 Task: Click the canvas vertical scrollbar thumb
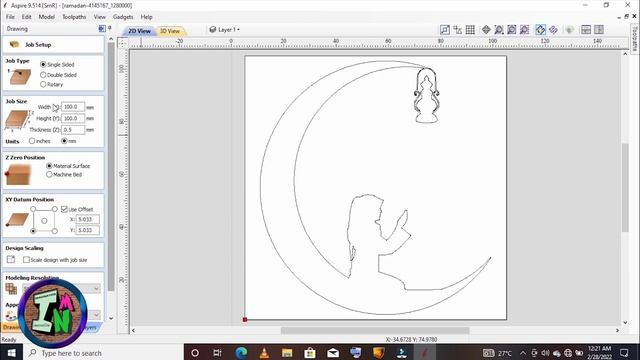coord(625,188)
